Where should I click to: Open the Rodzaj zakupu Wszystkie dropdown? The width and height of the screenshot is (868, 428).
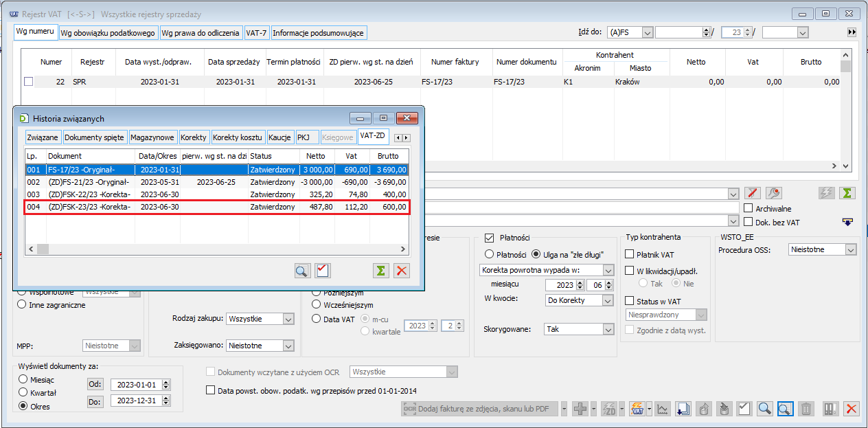coord(288,319)
